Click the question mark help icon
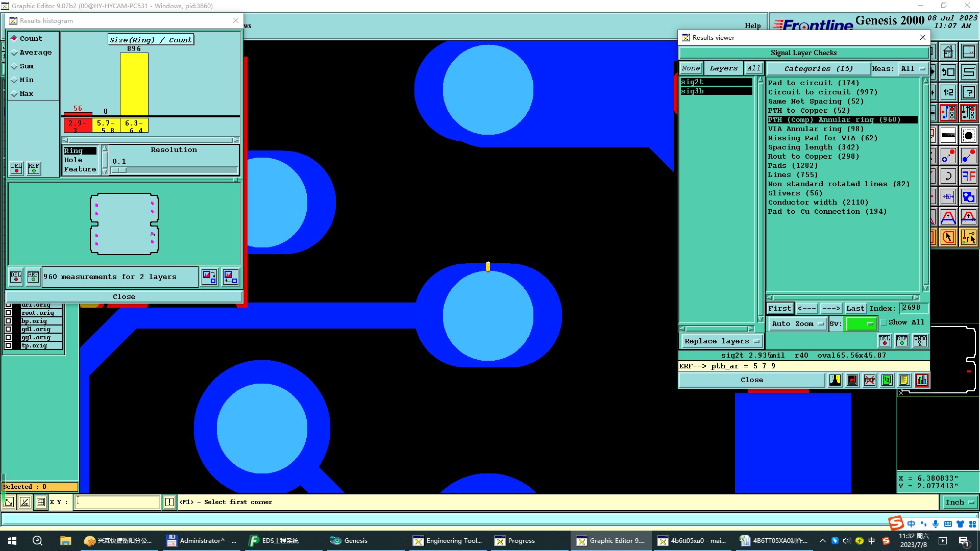 (x=968, y=92)
